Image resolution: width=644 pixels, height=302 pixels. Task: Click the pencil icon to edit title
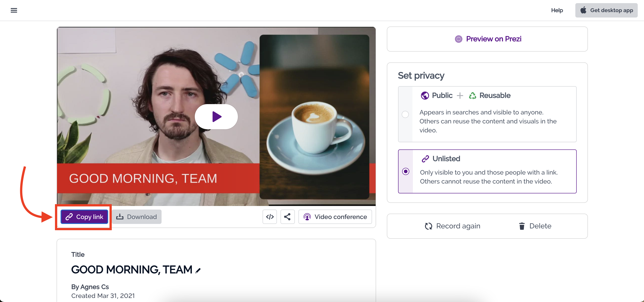198,271
